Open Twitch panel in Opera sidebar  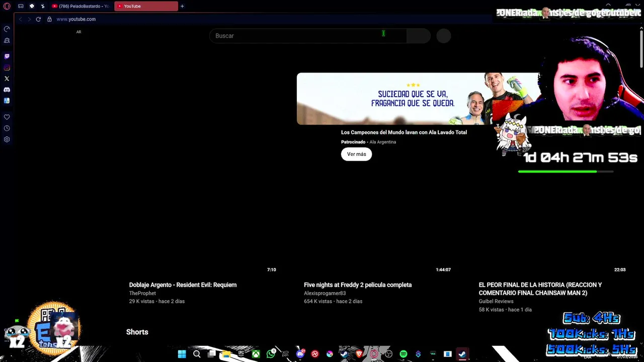(x=7, y=56)
